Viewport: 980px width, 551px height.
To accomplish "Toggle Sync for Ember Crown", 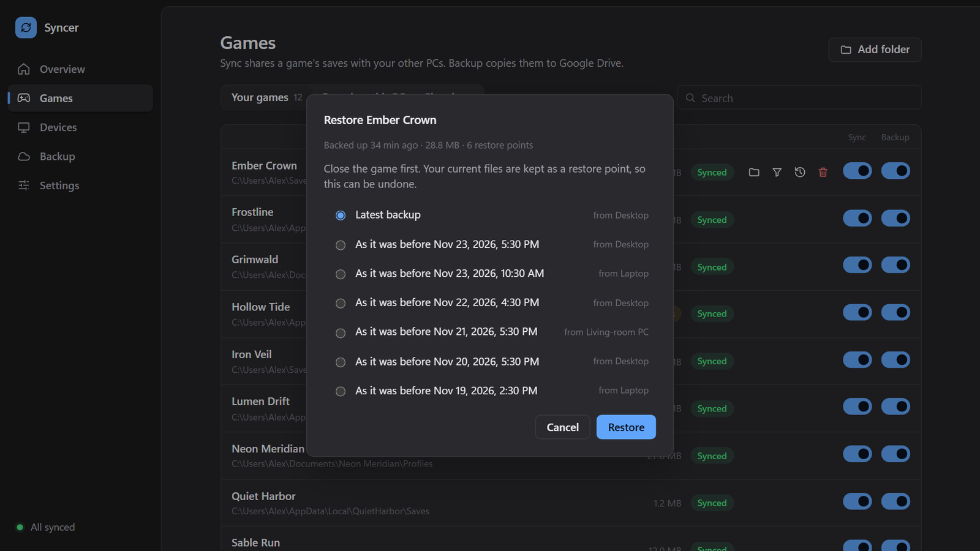I will coord(858,171).
